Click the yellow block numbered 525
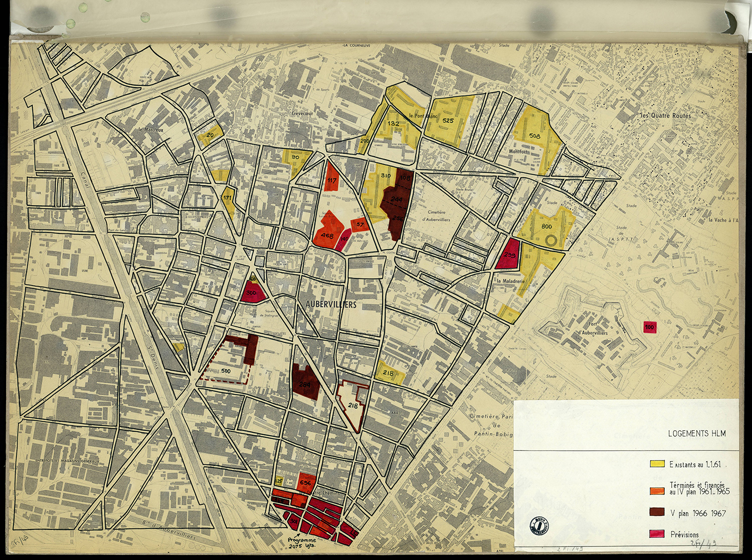The image size is (752, 560). [448, 121]
